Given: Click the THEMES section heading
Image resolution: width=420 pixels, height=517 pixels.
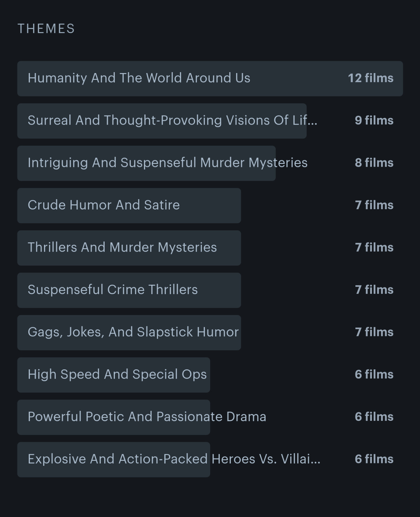Looking at the screenshot, I should (x=46, y=29).
